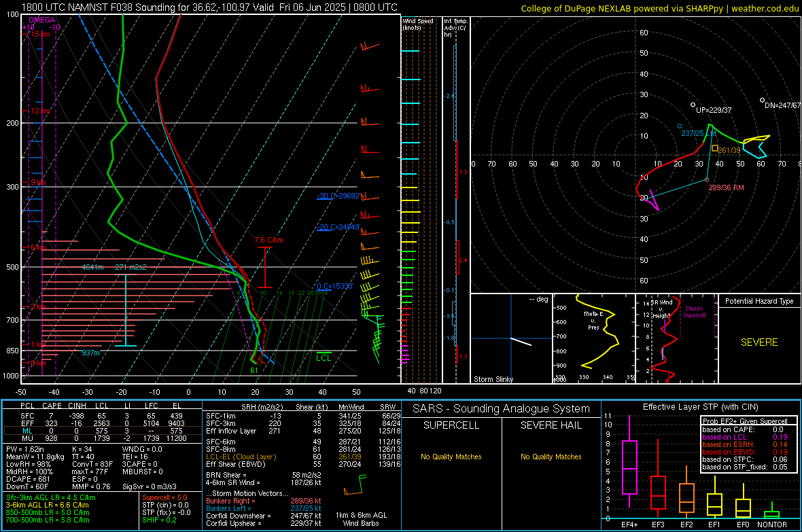Click the MMP = 0.76 value

point(91,486)
